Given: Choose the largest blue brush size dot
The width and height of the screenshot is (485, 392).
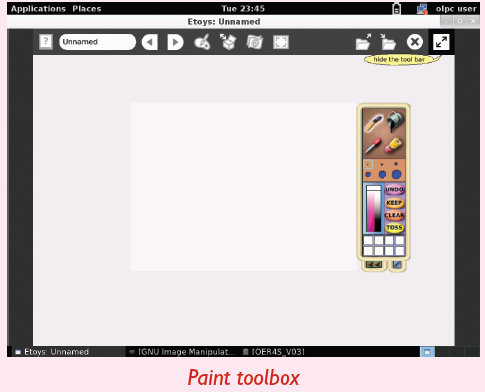Looking at the screenshot, I should coord(396,174).
